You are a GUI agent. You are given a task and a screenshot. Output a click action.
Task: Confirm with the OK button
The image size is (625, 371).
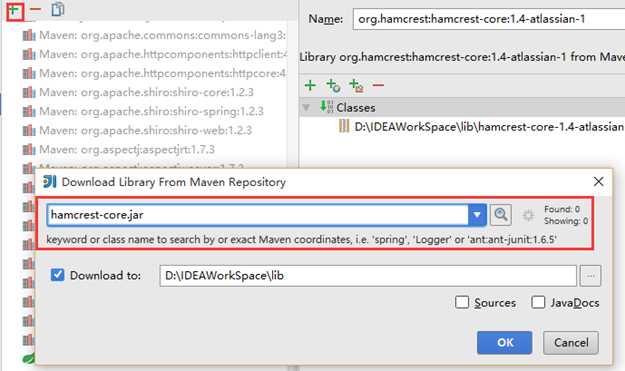tap(505, 343)
